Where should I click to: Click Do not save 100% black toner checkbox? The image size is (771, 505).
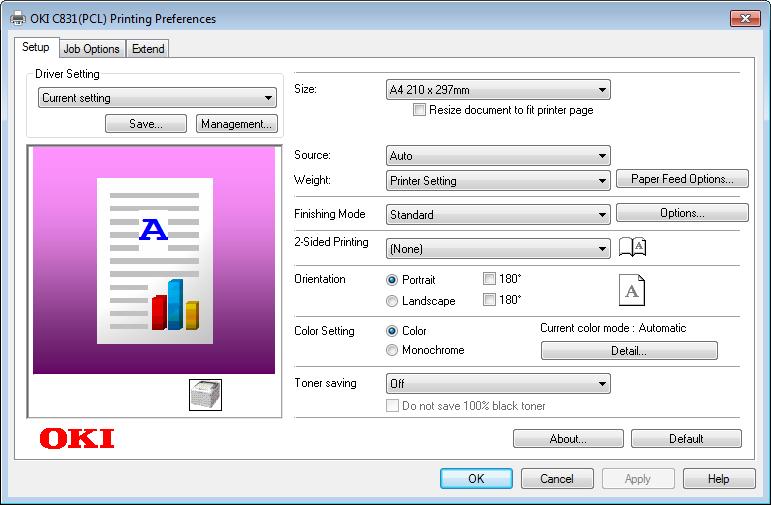coord(392,406)
